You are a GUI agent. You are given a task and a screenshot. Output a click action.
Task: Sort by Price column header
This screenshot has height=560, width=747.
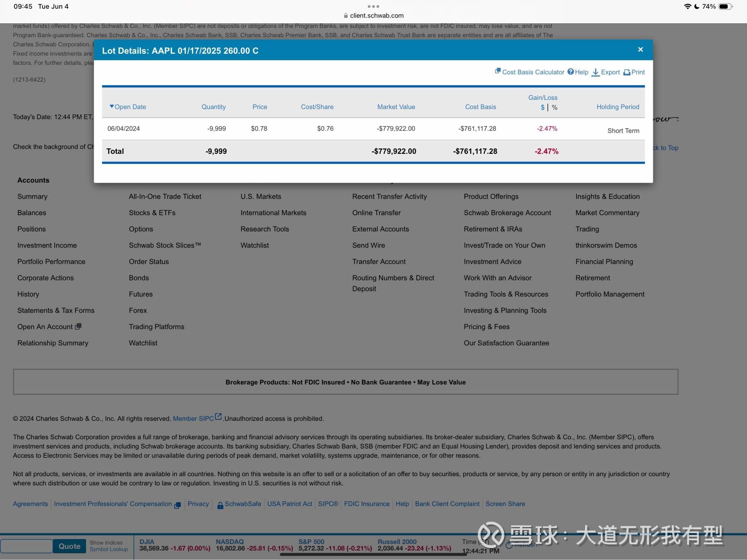pos(260,107)
